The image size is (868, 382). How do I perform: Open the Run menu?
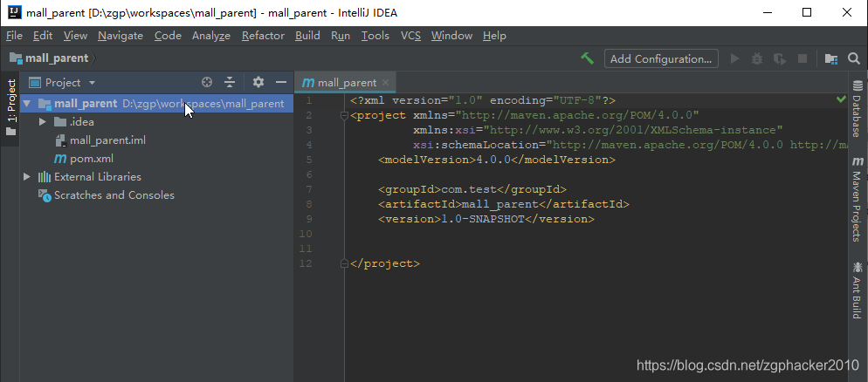point(341,36)
